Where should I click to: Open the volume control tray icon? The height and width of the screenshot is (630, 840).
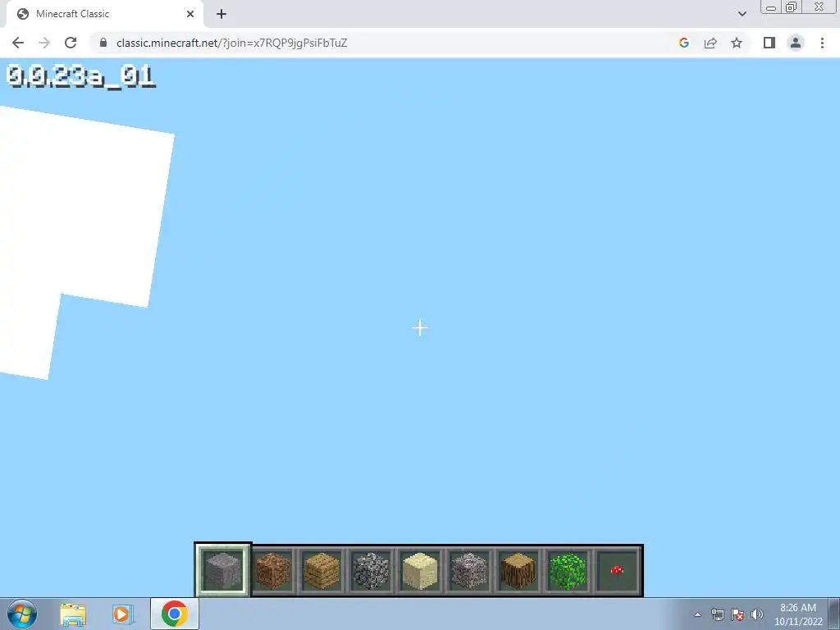pyautogui.click(x=757, y=614)
